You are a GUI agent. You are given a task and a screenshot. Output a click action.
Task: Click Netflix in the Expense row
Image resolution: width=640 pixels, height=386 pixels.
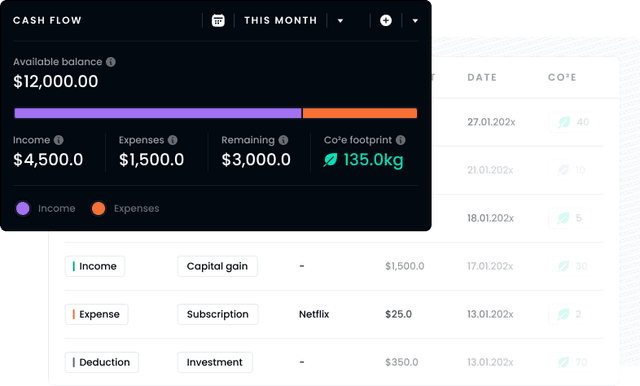314,314
